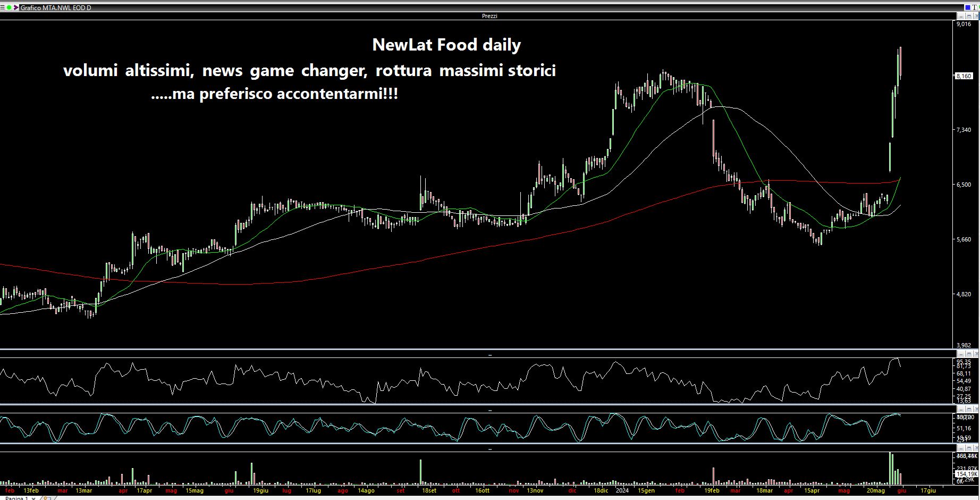This screenshot has width=980, height=500.
Task: Click the 19feb date marker
Action: [712, 490]
